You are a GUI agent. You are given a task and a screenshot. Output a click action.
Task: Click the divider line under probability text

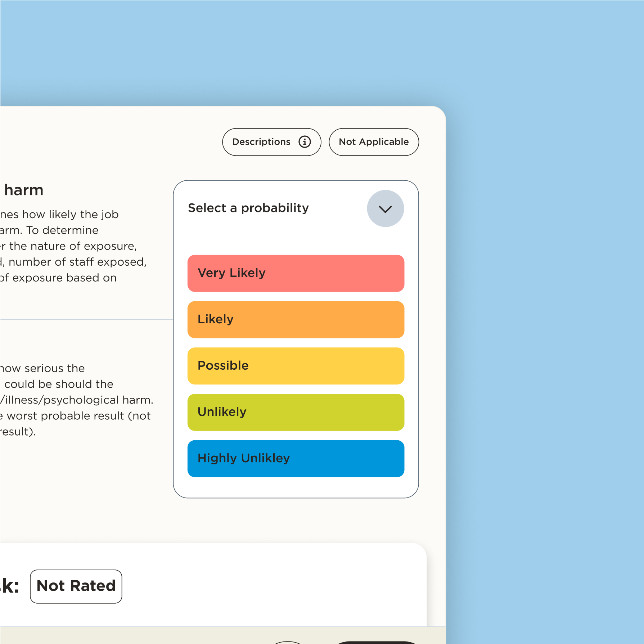(86, 319)
